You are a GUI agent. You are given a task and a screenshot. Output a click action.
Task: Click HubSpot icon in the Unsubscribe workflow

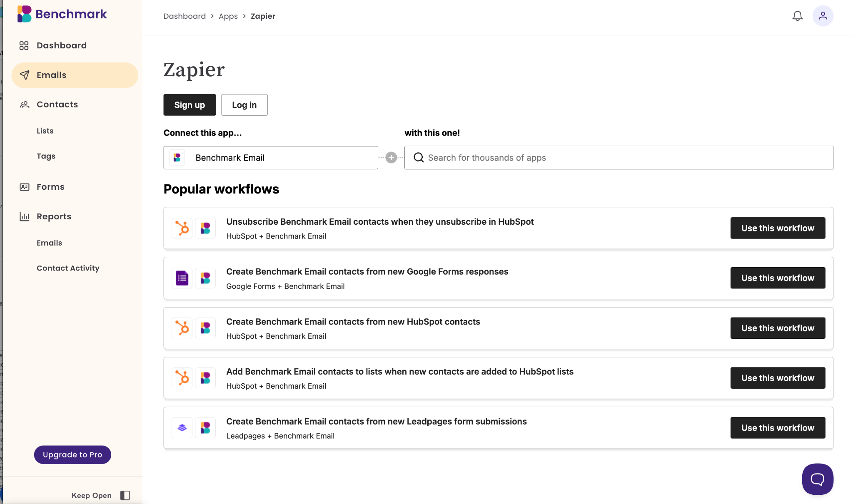pos(182,228)
